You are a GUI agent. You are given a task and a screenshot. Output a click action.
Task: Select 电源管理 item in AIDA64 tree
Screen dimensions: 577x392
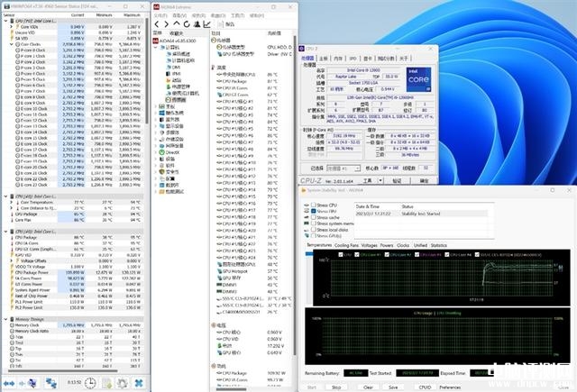tap(178, 87)
